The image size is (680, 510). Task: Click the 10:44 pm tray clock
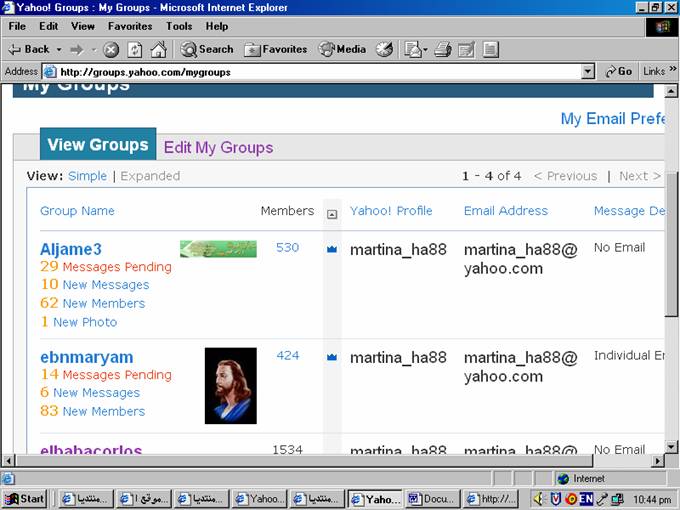652,500
